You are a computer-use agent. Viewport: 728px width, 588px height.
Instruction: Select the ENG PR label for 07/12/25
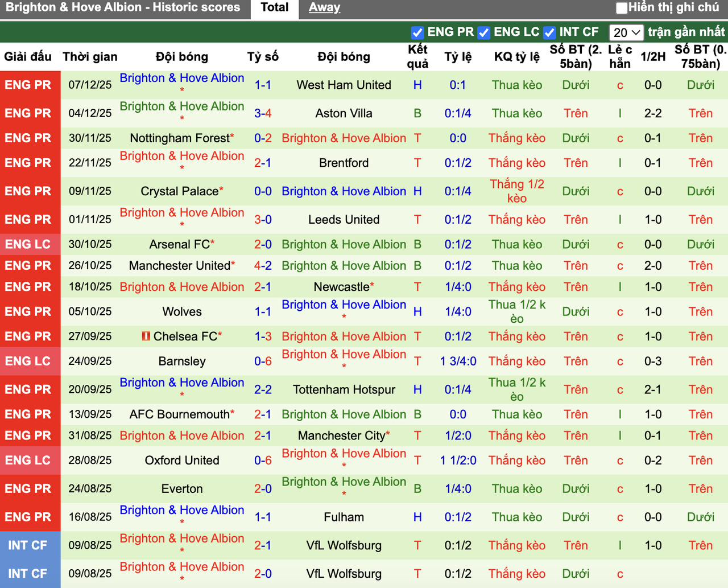(x=28, y=85)
